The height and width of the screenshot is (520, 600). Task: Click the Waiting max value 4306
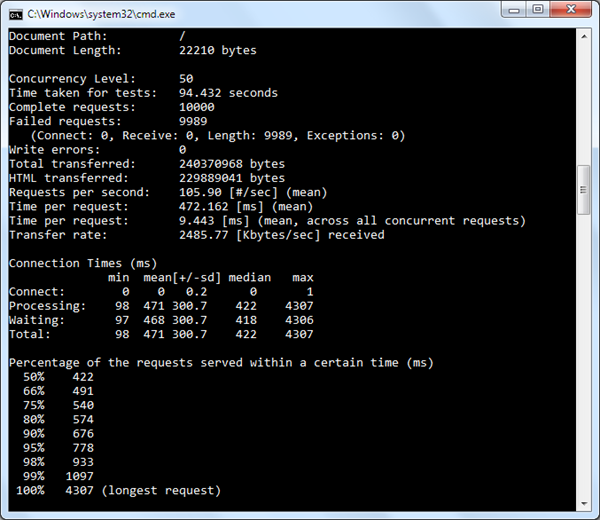click(x=299, y=320)
